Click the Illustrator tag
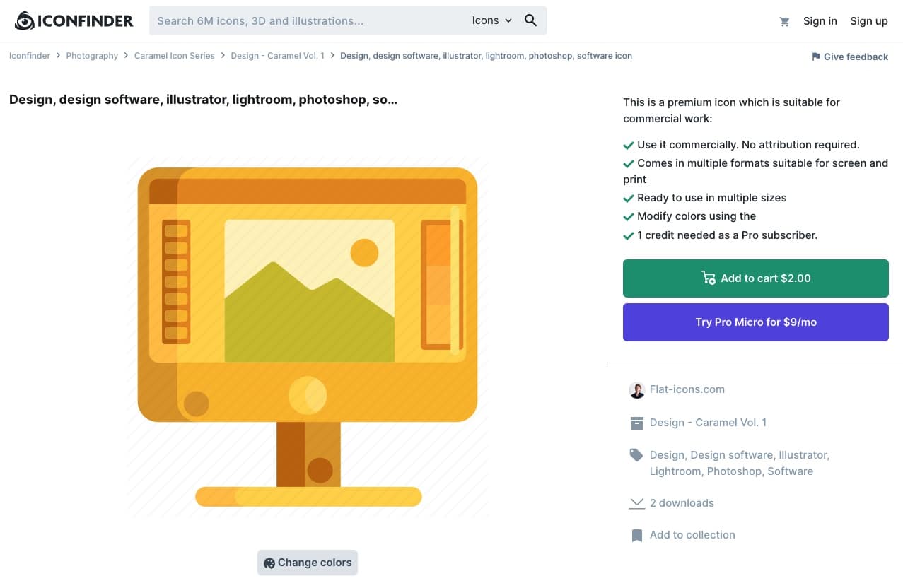 click(803, 455)
